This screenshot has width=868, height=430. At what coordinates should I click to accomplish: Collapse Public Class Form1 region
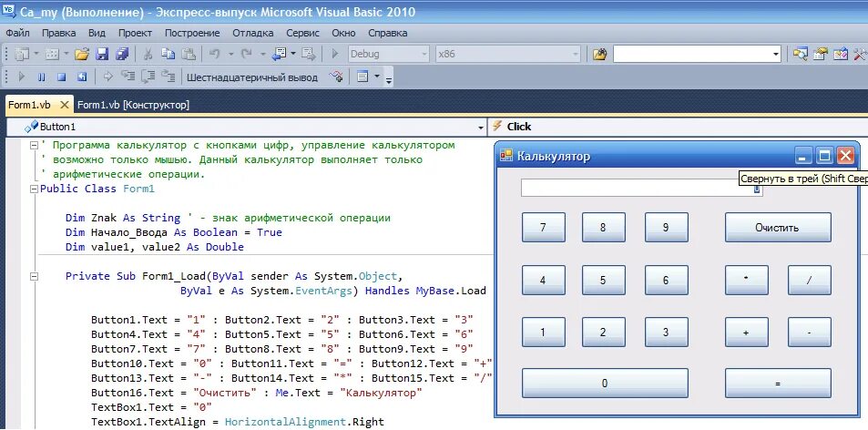click(34, 189)
